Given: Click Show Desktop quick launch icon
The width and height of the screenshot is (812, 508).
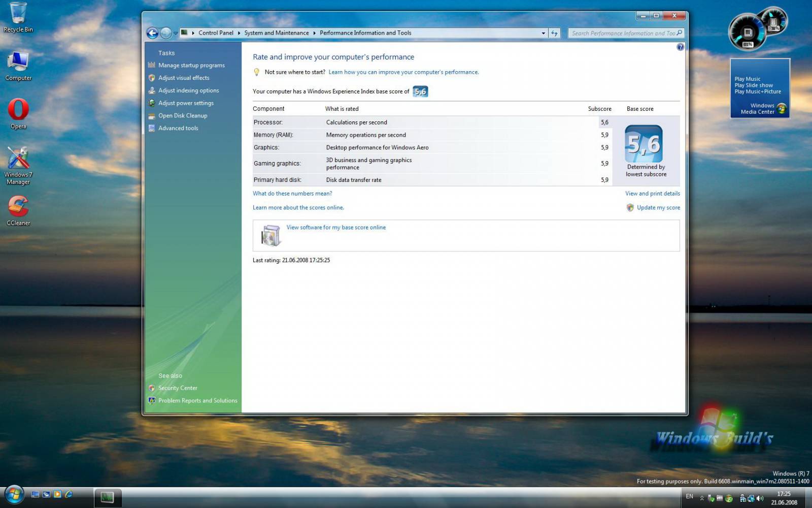Looking at the screenshot, I should point(35,494).
